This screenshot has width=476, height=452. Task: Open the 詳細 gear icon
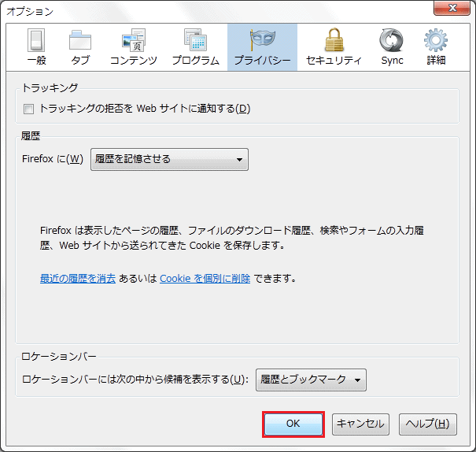436,47
